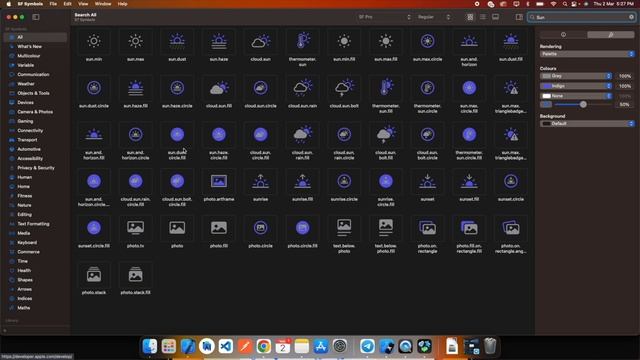The height and width of the screenshot is (360, 640).
Task: Select the photo.stack symbol
Action: (x=94, y=275)
